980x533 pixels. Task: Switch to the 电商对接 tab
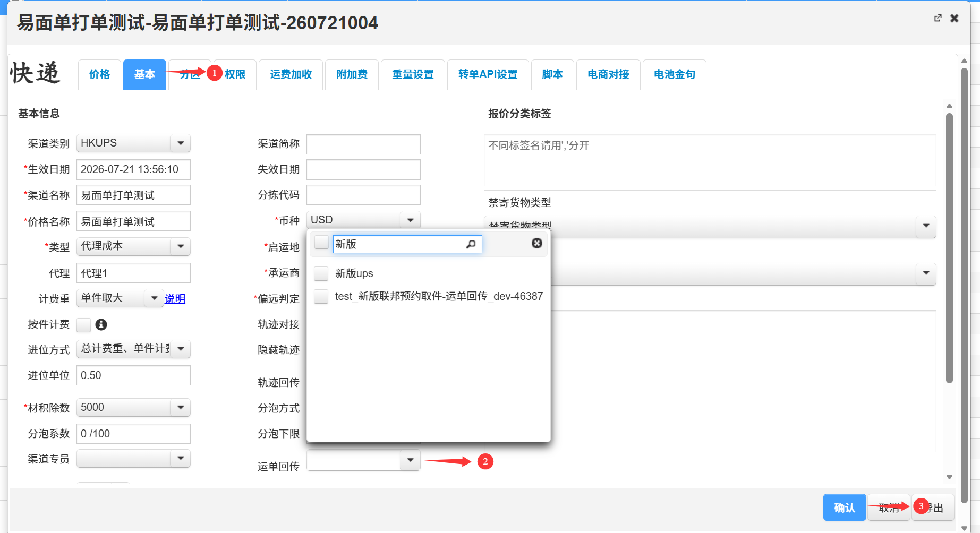click(608, 74)
